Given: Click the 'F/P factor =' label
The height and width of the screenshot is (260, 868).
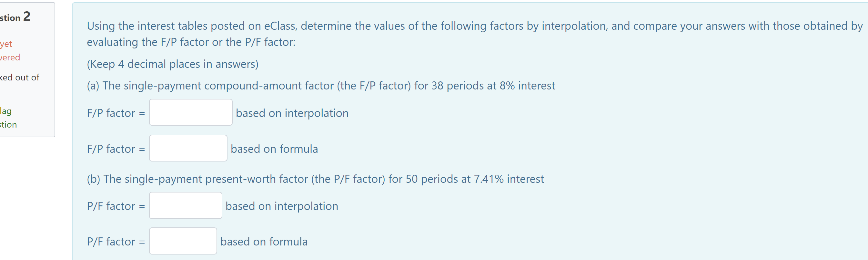Looking at the screenshot, I should (116, 113).
